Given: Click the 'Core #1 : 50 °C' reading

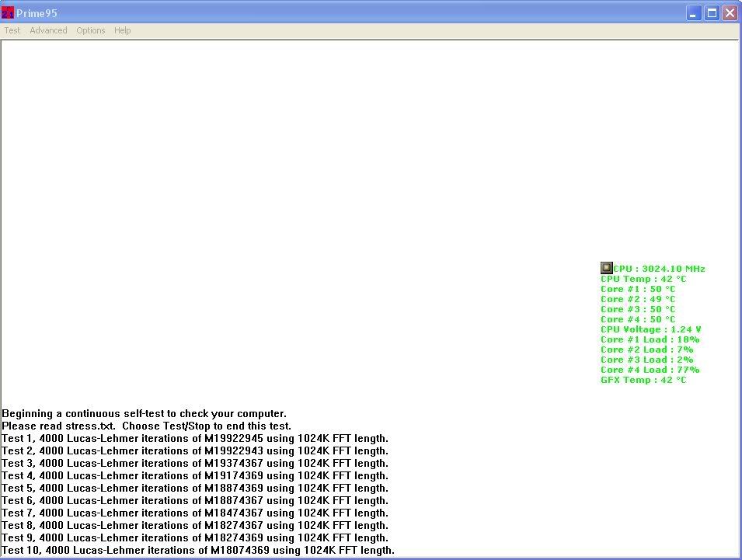Looking at the screenshot, I should tap(639, 289).
